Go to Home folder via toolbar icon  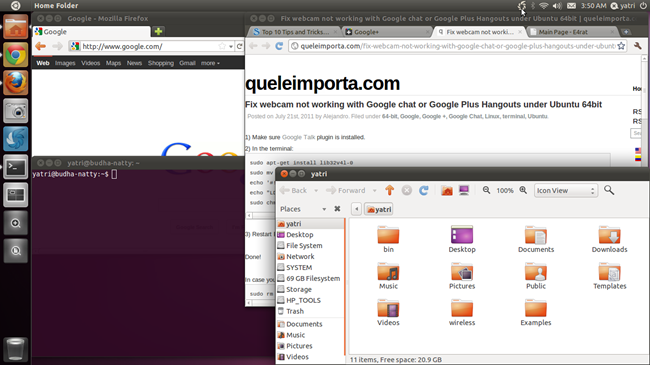447,190
